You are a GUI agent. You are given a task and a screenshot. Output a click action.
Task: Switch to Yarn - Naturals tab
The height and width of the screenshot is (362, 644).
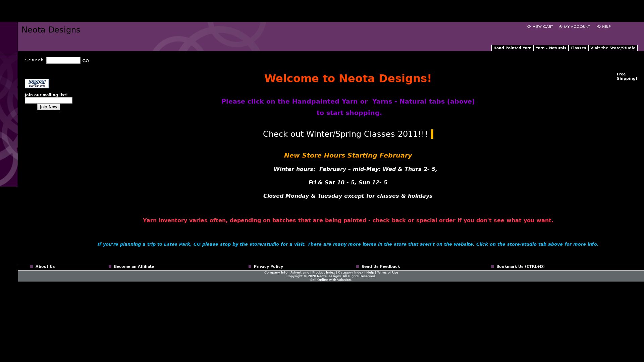(x=551, y=48)
